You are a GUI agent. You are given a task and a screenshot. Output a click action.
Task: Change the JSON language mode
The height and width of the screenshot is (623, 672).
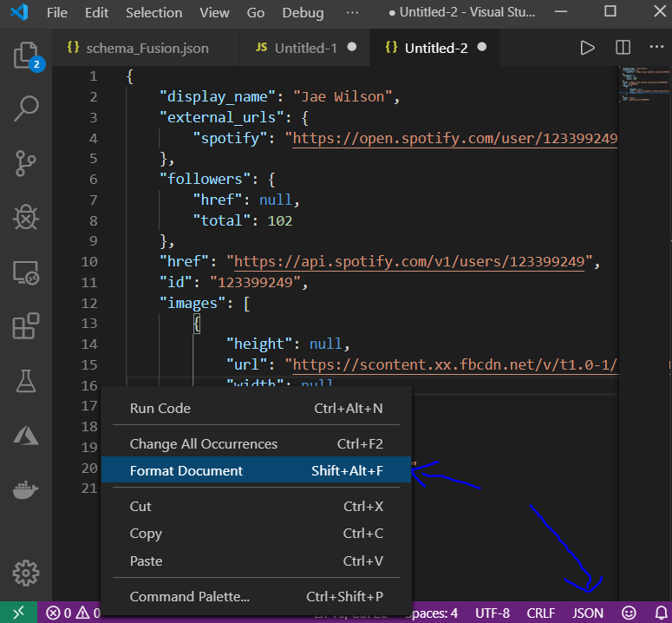coord(588,613)
